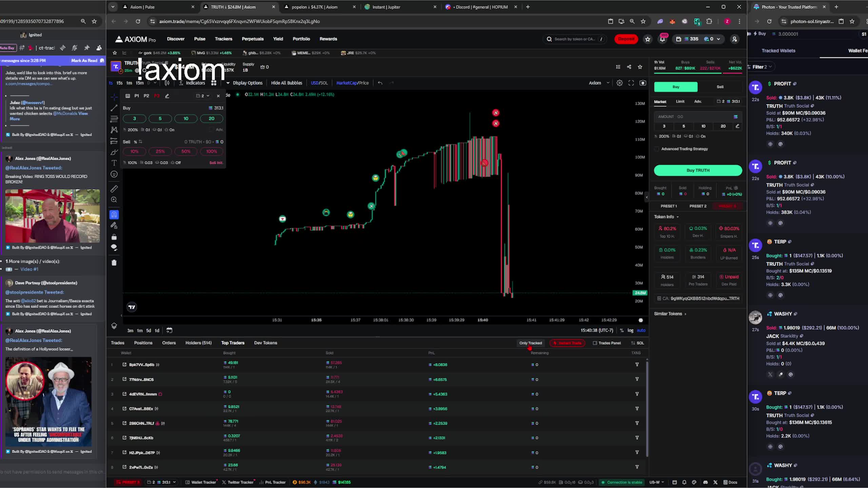Expand the Similar Tokens section

tap(670, 314)
